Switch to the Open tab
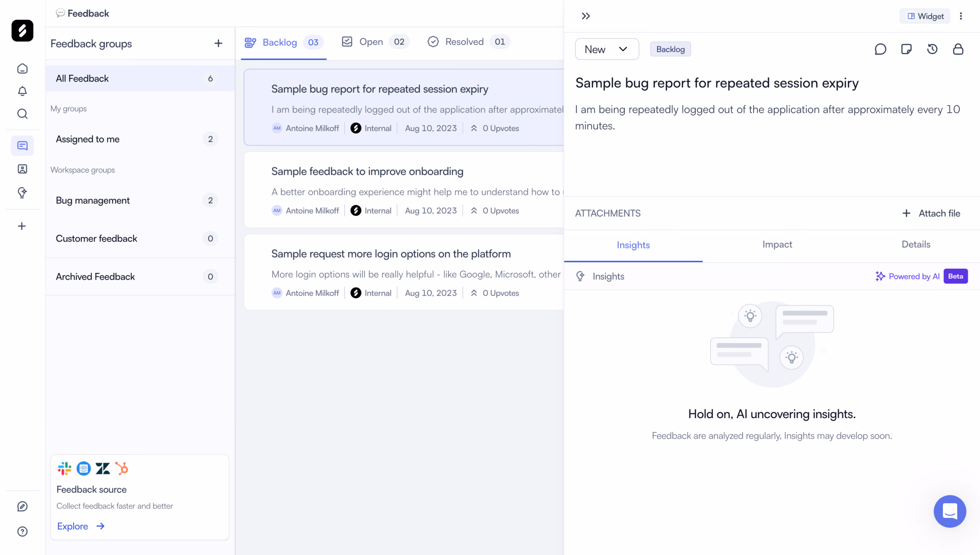 [x=375, y=42]
